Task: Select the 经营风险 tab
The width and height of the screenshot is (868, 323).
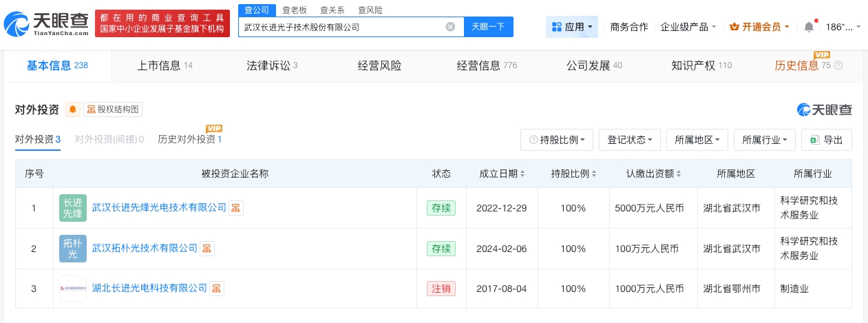Action: click(379, 66)
